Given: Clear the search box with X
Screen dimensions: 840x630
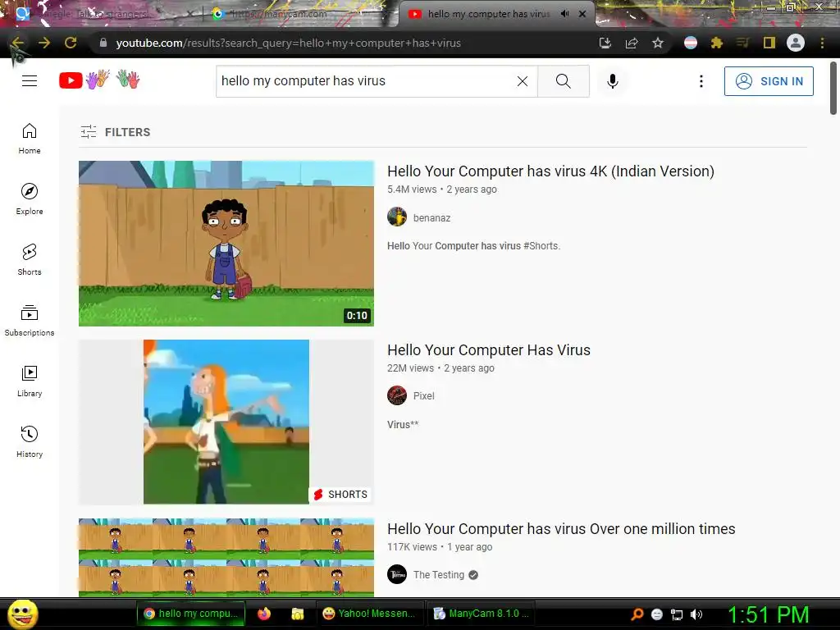Looking at the screenshot, I should 523,81.
